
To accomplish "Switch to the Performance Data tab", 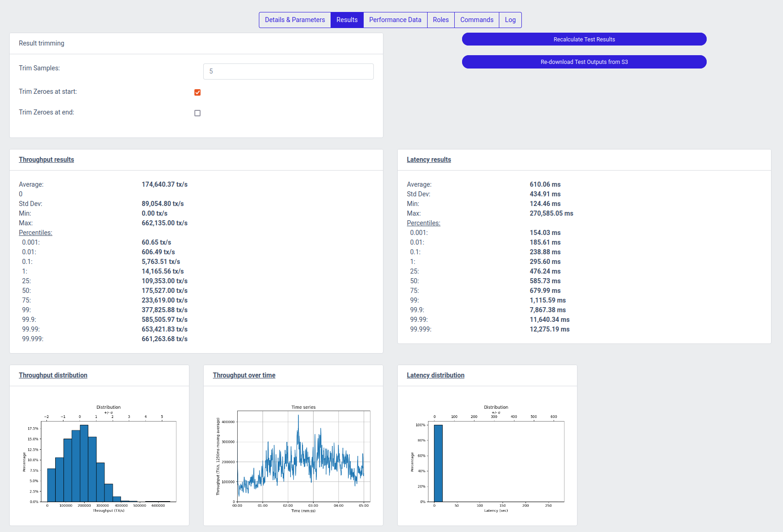I will pyautogui.click(x=395, y=20).
